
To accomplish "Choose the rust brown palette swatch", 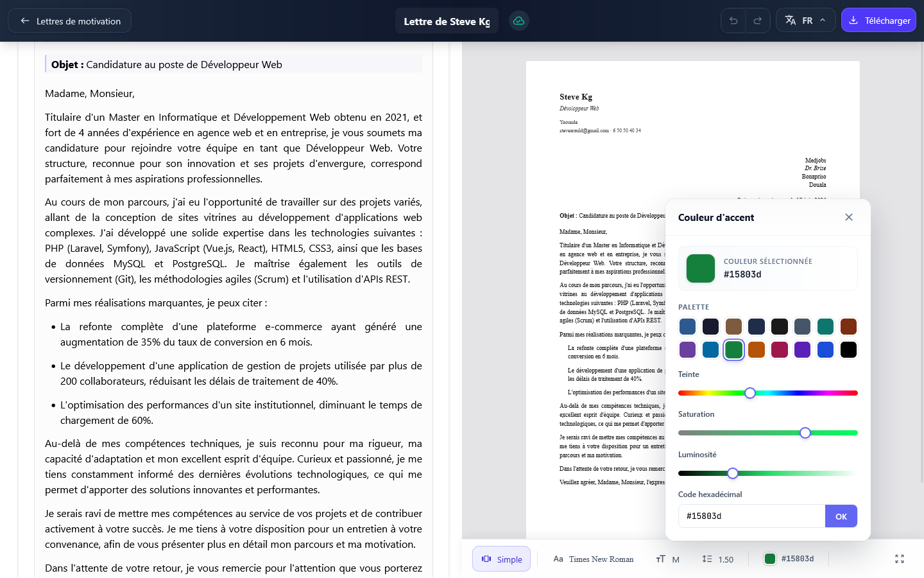I will pyautogui.click(x=848, y=326).
